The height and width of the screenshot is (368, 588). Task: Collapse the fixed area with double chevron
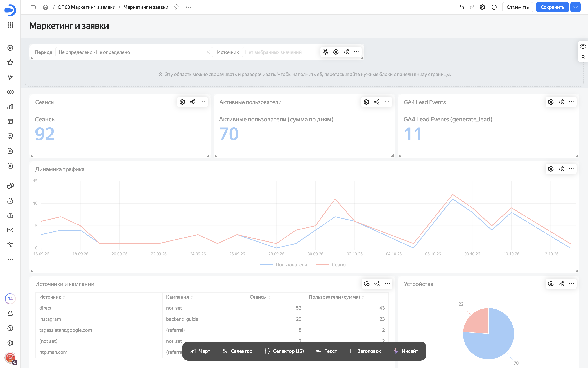click(x=583, y=57)
